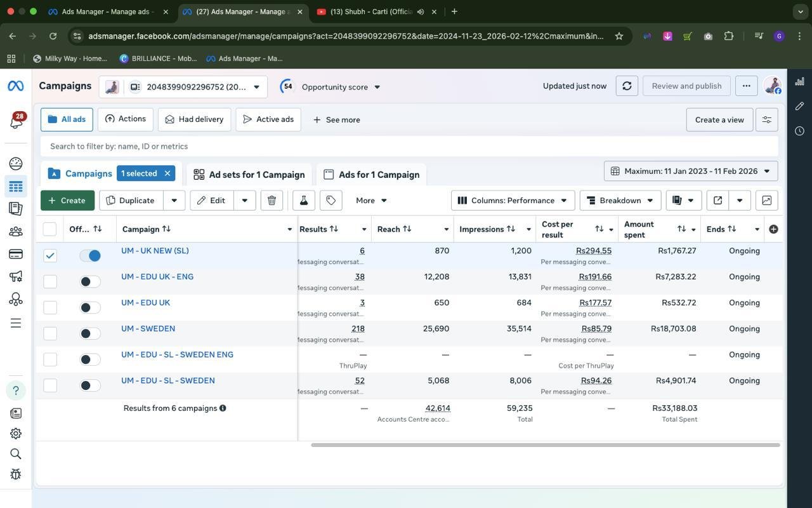Open history clock icon in right rail
Image resolution: width=812 pixels, height=508 pixels.
(x=799, y=131)
